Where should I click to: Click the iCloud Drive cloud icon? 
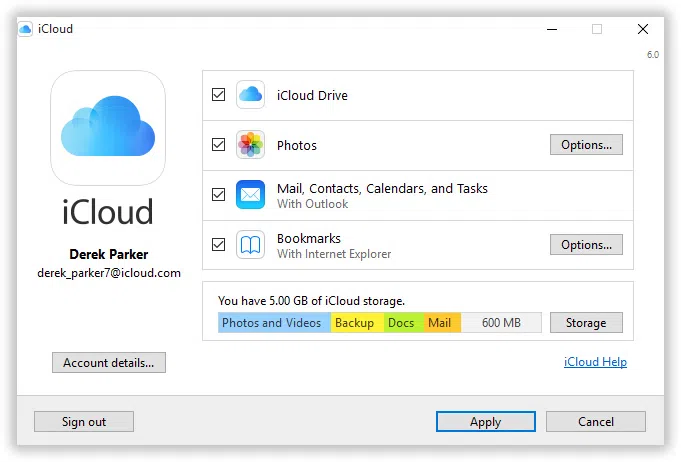pyautogui.click(x=250, y=95)
